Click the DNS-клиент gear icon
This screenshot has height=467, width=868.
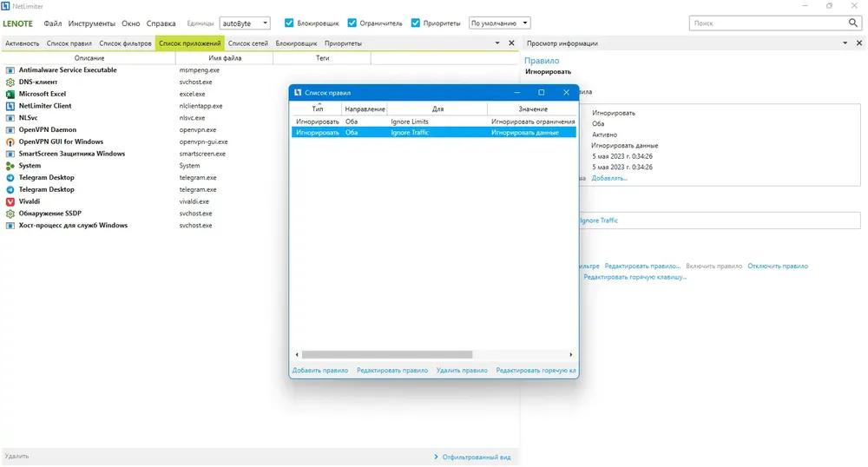pyautogui.click(x=10, y=82)
